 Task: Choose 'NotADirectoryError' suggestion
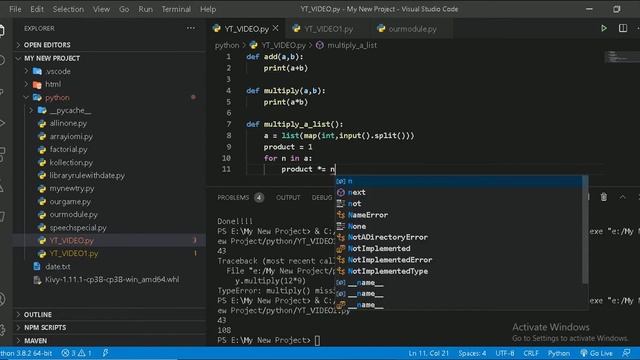tap(459, 237)
